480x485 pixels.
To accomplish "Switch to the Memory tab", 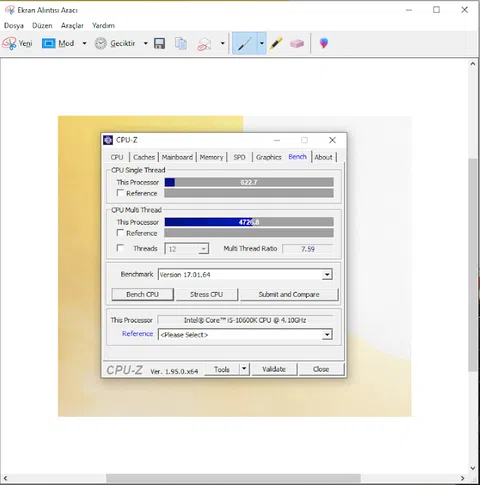I will pyautogui.click(x=211, y=157).
